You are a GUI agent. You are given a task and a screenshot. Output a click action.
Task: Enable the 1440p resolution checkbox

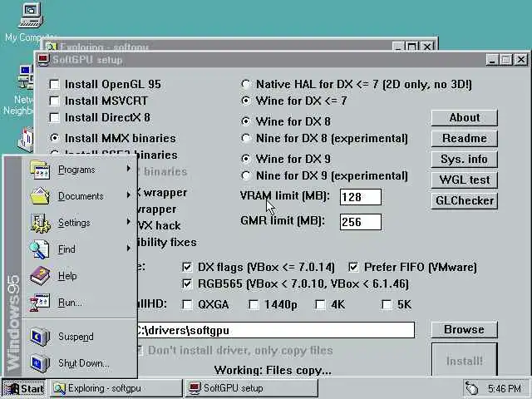[254, 304]
